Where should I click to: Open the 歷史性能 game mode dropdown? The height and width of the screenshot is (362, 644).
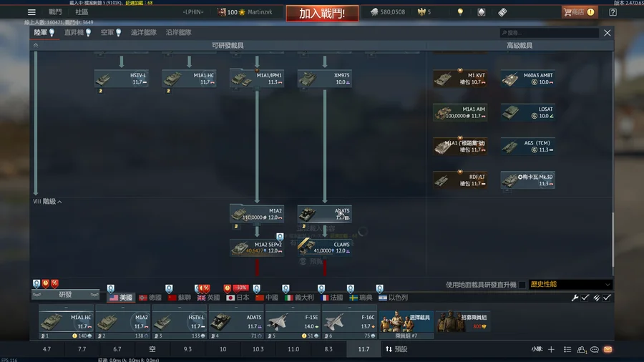tap(570, 284)
